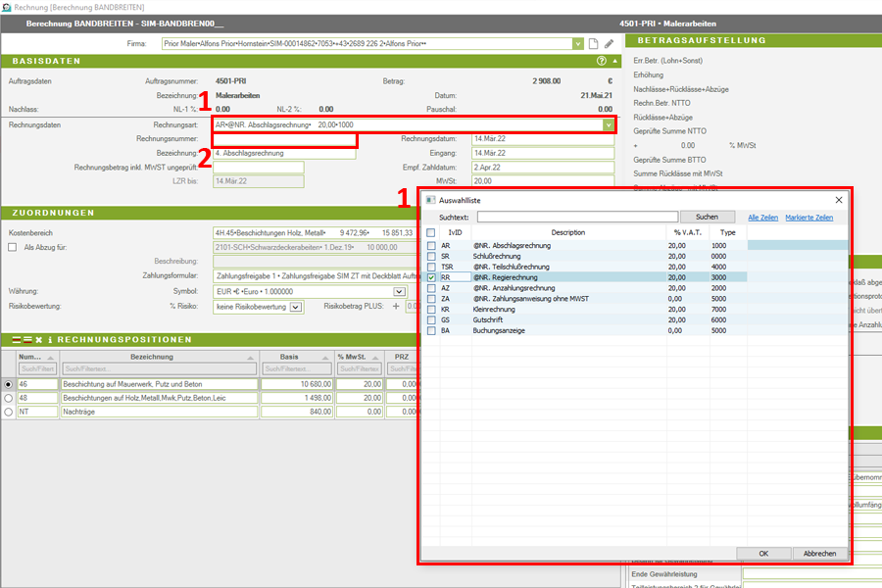882x588 pixels.
Task: Collapse the Basisdaten section arrow
Action: pos(615,61)
